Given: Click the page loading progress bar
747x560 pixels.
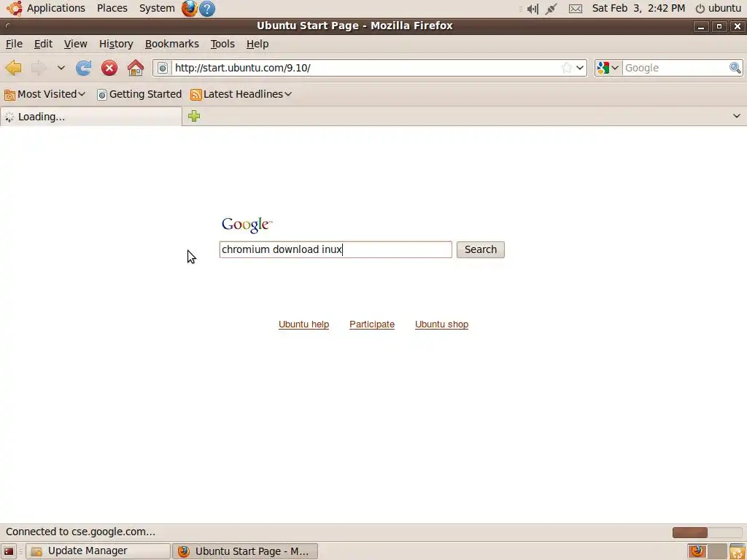Looking at the screenshot, I should point(708,532).
